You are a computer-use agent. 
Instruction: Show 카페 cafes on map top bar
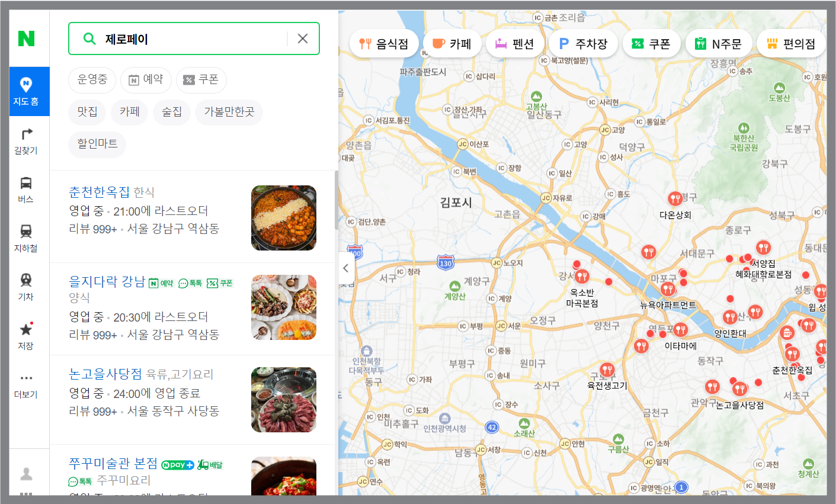[x=453, y=44]
